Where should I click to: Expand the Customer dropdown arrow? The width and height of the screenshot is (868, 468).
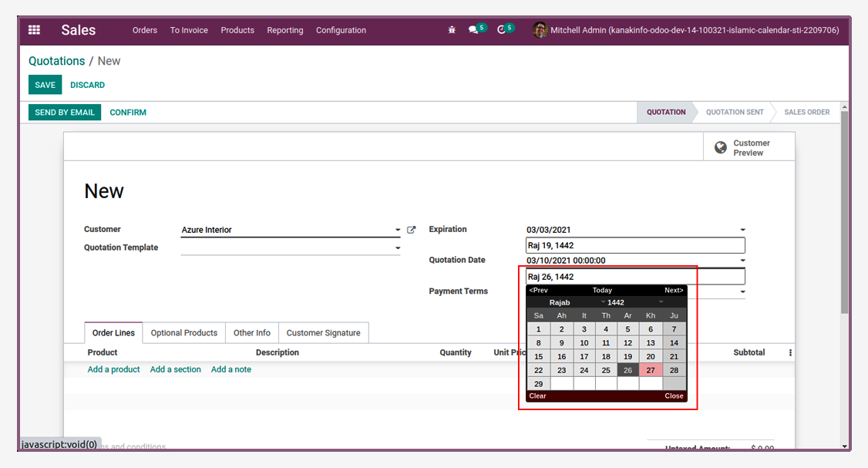click(x=398, y=230)
